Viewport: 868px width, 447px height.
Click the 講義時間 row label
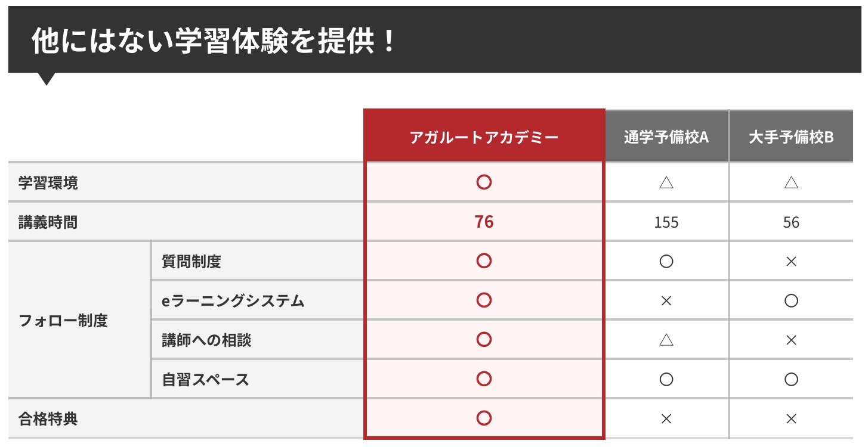pyautogui.click(x=48, y=222)
